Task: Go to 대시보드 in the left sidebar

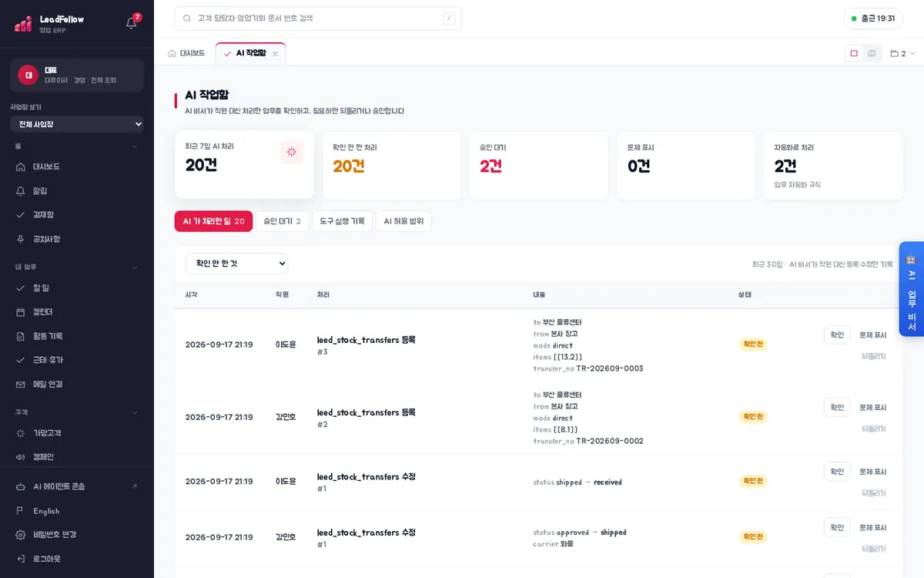Action: click(77, 166)
